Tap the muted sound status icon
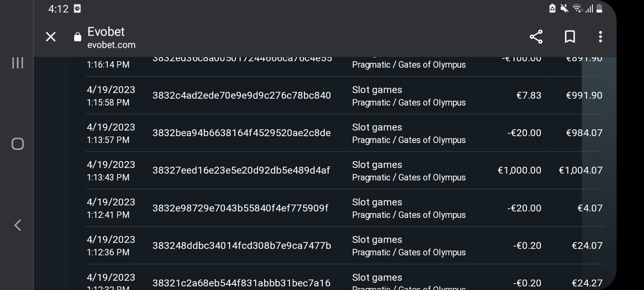 click(564, 9)
